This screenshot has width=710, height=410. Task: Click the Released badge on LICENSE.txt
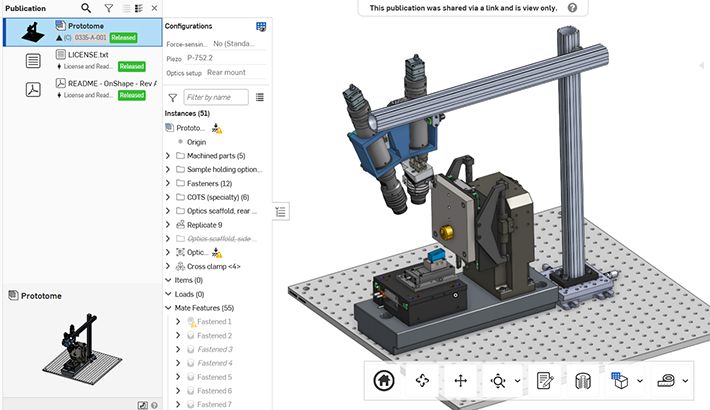(x=132, y=66)
